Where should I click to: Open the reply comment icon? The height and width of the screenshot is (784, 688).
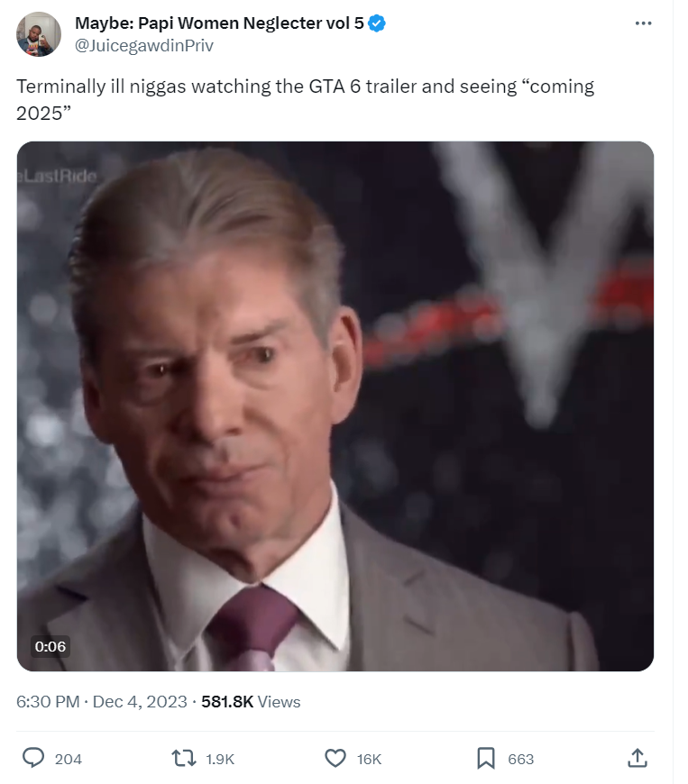[x=33, y=758]
